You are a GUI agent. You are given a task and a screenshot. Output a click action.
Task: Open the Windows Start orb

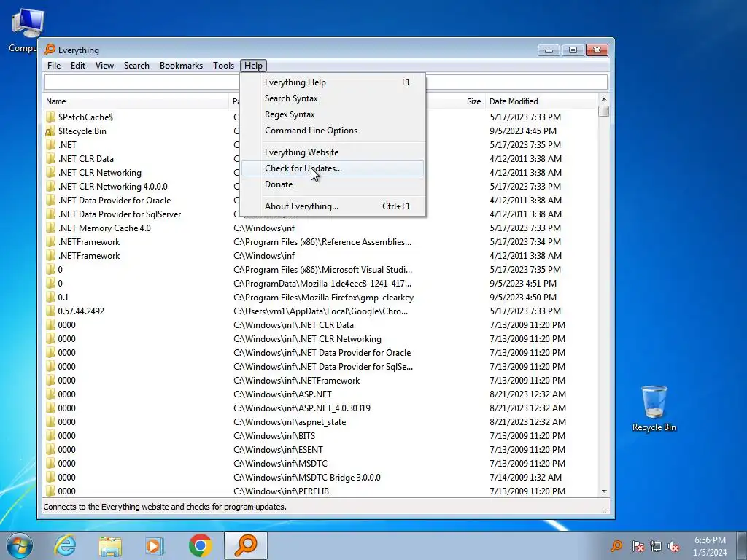[x=20, y=545]
